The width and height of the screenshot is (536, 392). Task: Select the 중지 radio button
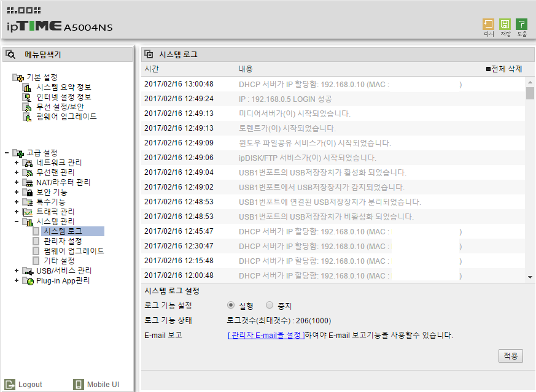point(270,305)
